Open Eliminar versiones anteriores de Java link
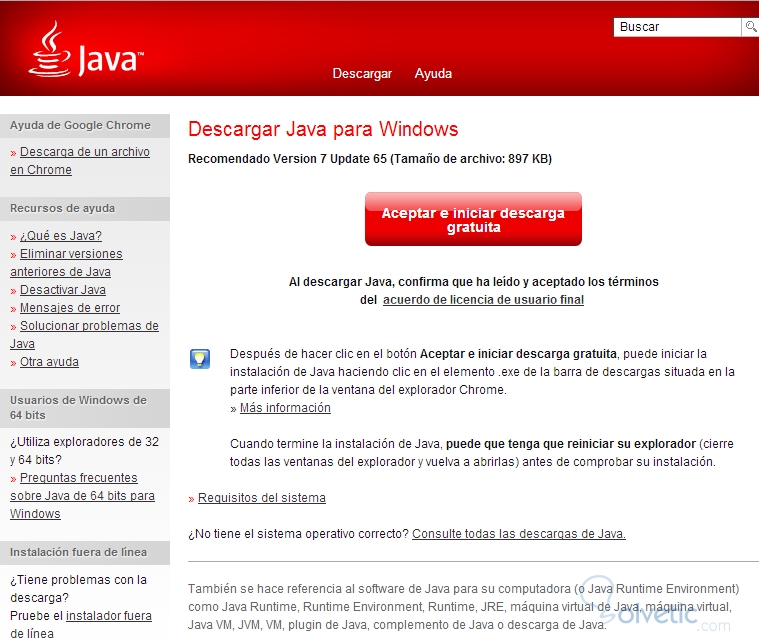This screenshot has height=638, width=759. click(x=66, y=263)
